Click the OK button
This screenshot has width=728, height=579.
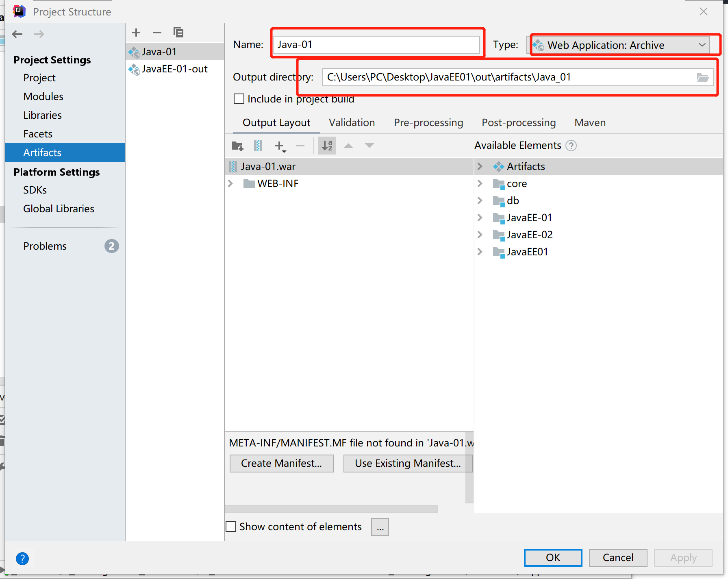[553, 557]
